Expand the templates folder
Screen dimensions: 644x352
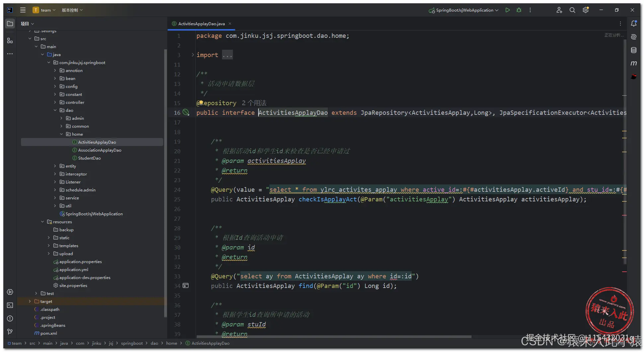pyautogui.click(x=49, y=246)
